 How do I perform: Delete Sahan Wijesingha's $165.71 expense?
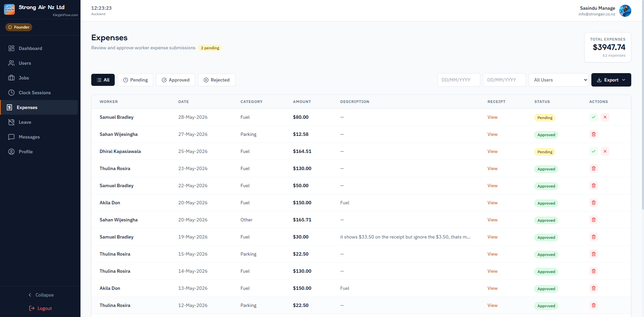pos(594,220)
